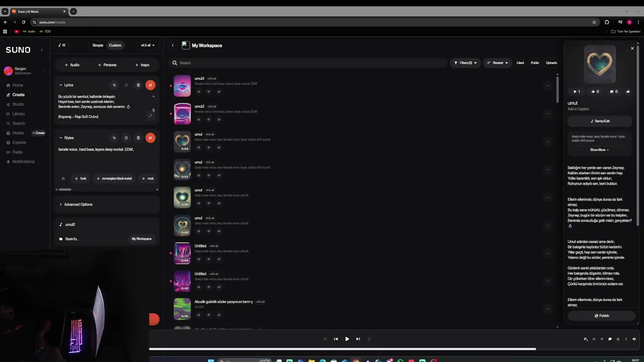Mute the player volume icon
Image resolution: width=644 pixels, height=362 pixels.
tap(634, 339)
